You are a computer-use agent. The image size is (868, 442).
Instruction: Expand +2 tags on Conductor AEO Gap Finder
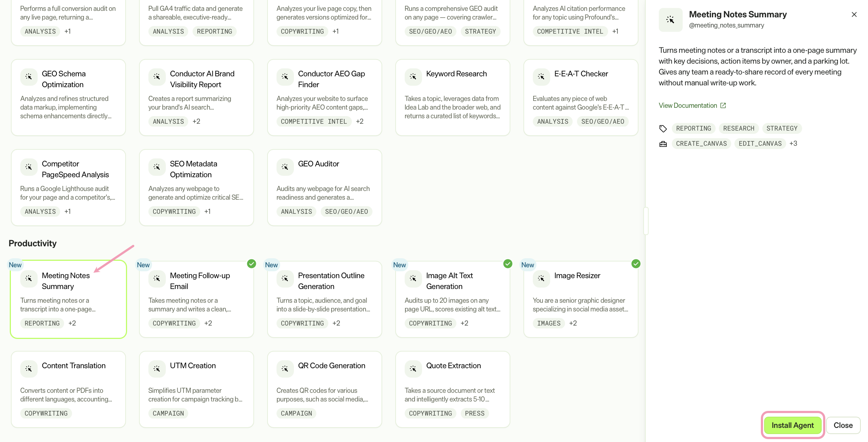click(x=359, y=122)
